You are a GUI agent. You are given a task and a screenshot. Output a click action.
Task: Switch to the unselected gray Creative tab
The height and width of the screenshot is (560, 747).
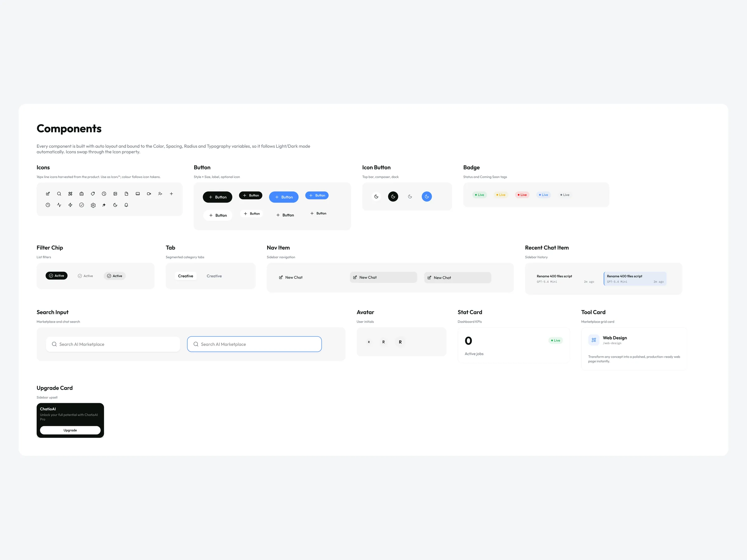(214, 276)
